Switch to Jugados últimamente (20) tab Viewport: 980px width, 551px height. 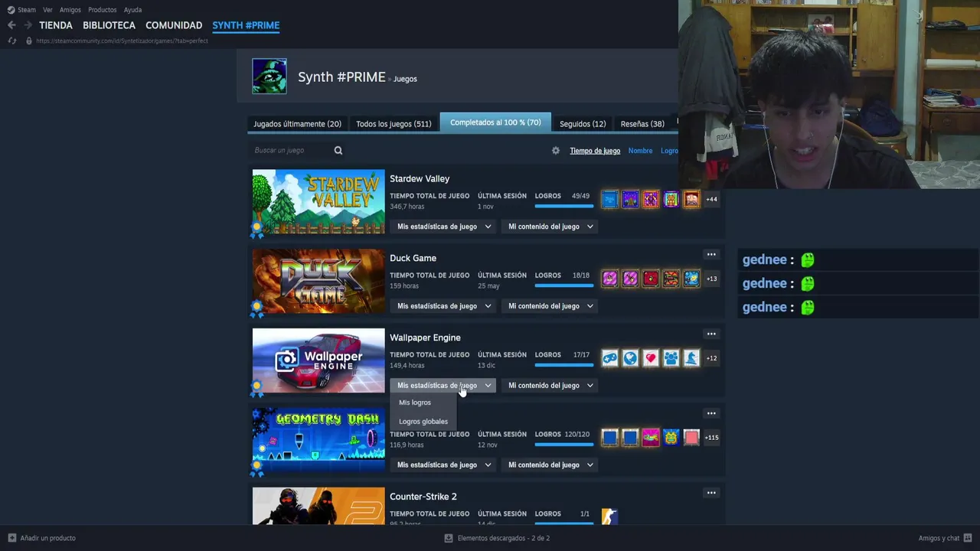point(297,124)
